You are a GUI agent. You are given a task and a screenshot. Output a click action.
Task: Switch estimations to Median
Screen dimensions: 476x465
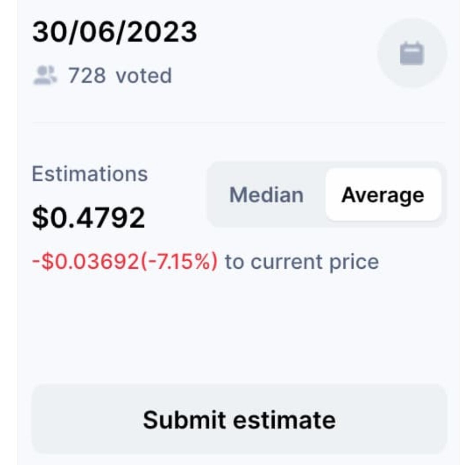click(x=266, y=195)
